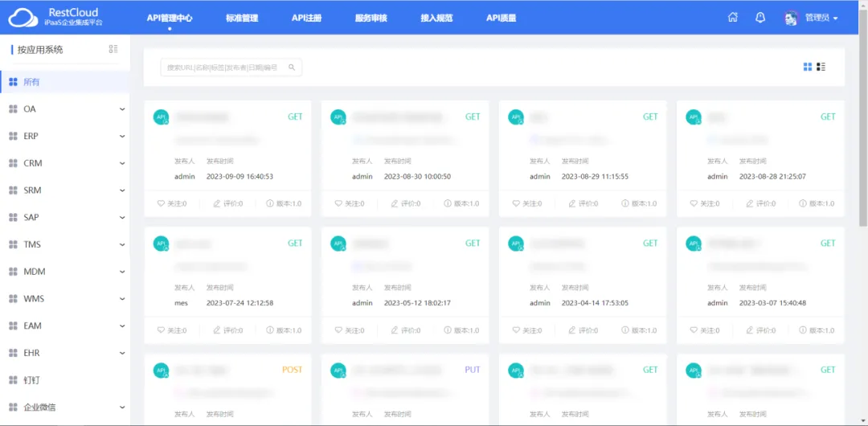Follow the API published 2023-04-14 17:53:05
The height and width of the screenshot is (426, 868).
[527, 330]
